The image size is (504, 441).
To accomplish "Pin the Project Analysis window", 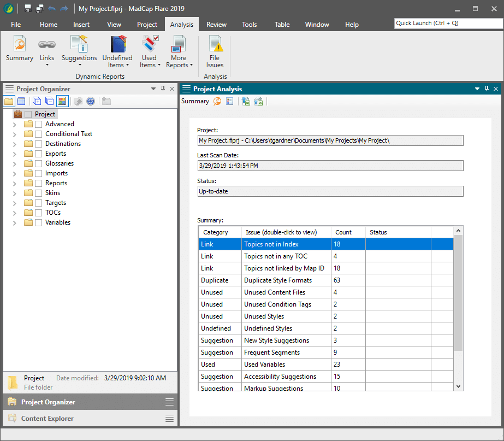I will coord(487,89).
